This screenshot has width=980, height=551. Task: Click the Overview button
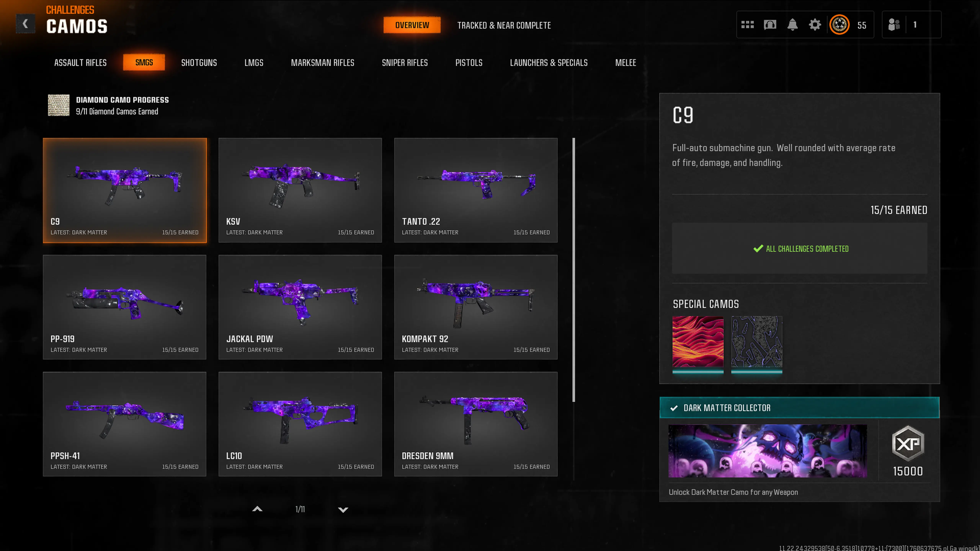pyautogui.click(x=412, y=25)
